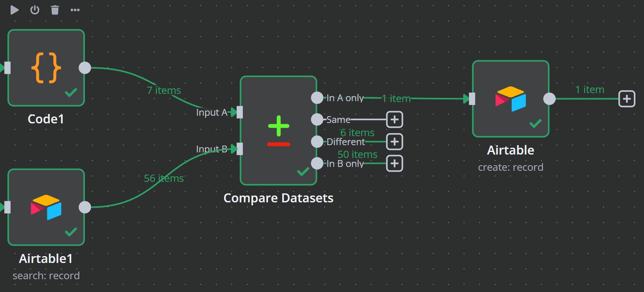Open the Compare Datasets node
The height and width of the screenshot is (292, 644).
point(278,130)
